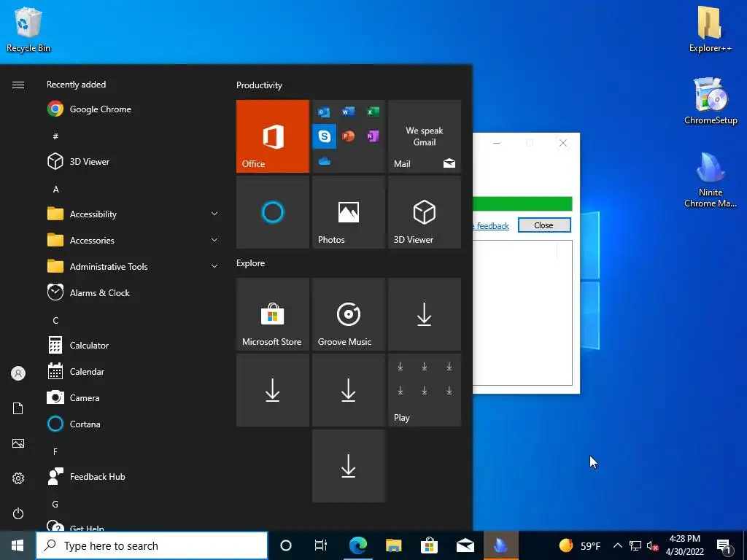This screenshot has width=747, height=560.
Task: Click the Office tile
Action: pyautogui.click(x=273, y=136)
